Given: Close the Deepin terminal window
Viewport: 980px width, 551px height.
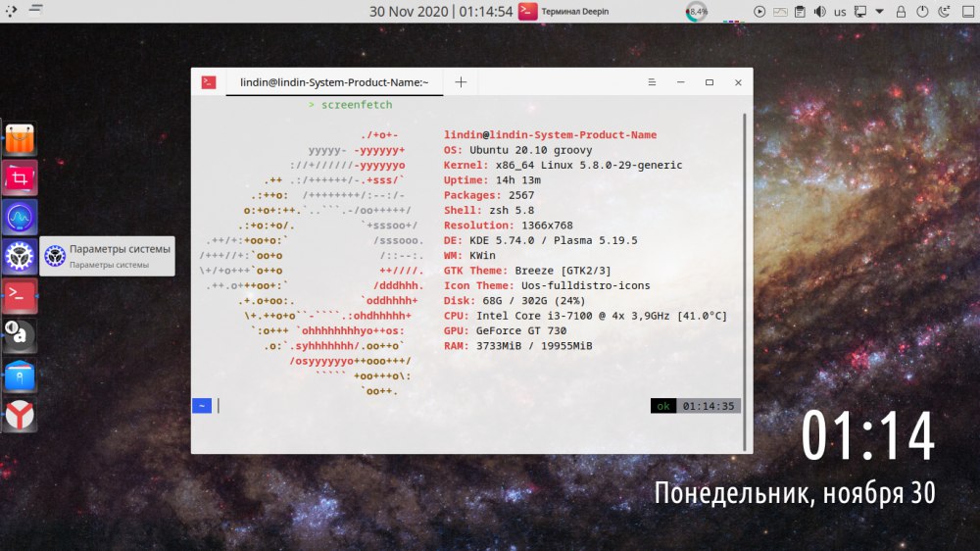Looking at the screenshot, I should [x=738, y=82].
